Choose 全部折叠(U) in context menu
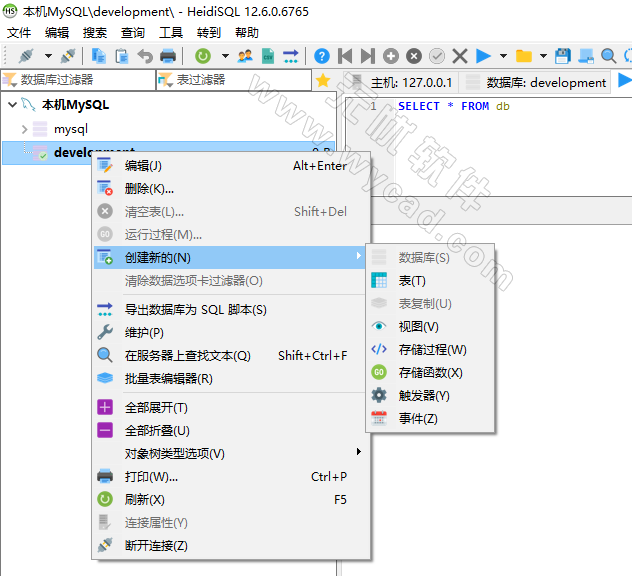The width and height of the screenshot is (632, 576). [x=231, y=430]
